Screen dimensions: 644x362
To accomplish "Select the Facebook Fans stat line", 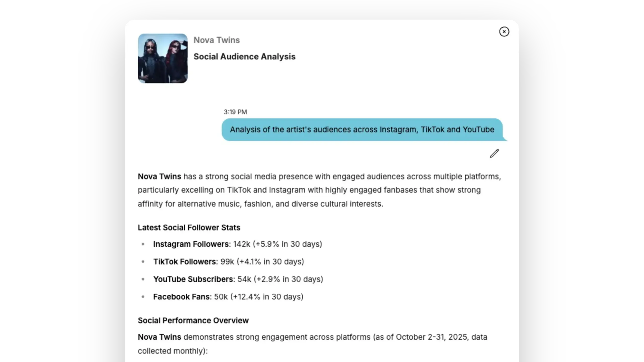I will (x=228, y=297).
